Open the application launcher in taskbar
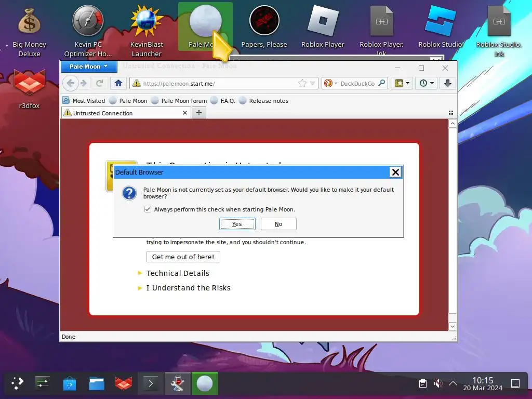Image resolution: width=532 pixels, height=399 pixels. (17, 383)
